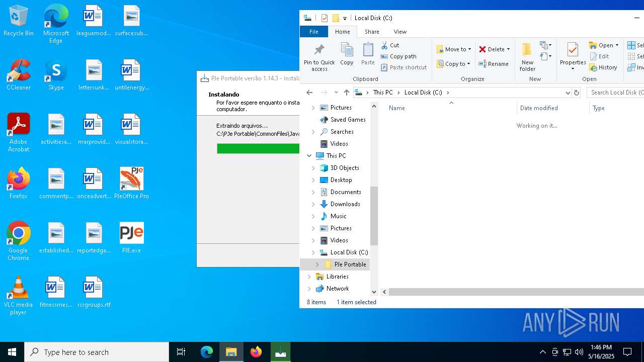Expand Local Disk (C:) tree node
The image size is (644, 362).
click(x=313, y=252)
